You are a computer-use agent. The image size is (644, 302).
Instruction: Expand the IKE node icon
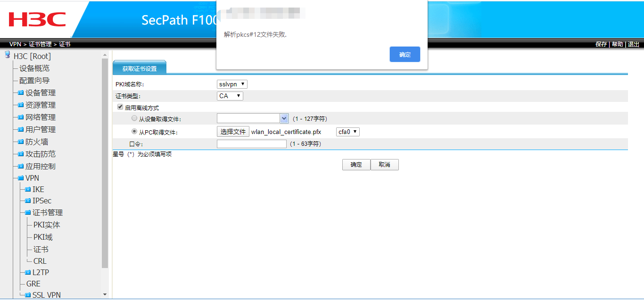[x=28, y=190]
